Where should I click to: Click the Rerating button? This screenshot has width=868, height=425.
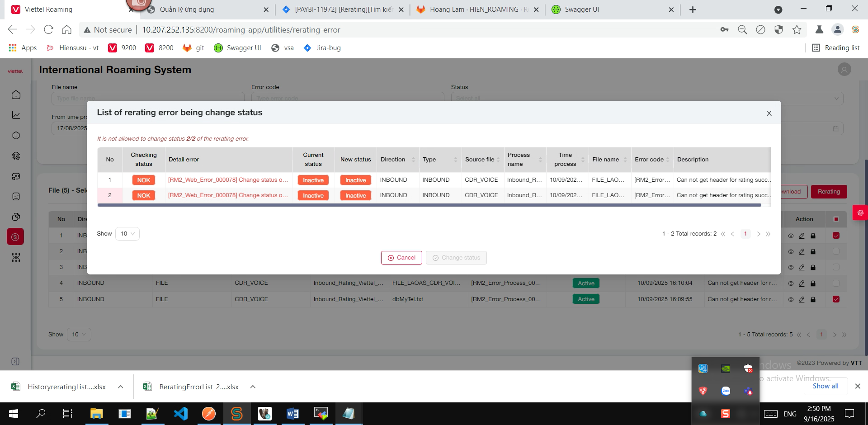[x=828, y=192]
